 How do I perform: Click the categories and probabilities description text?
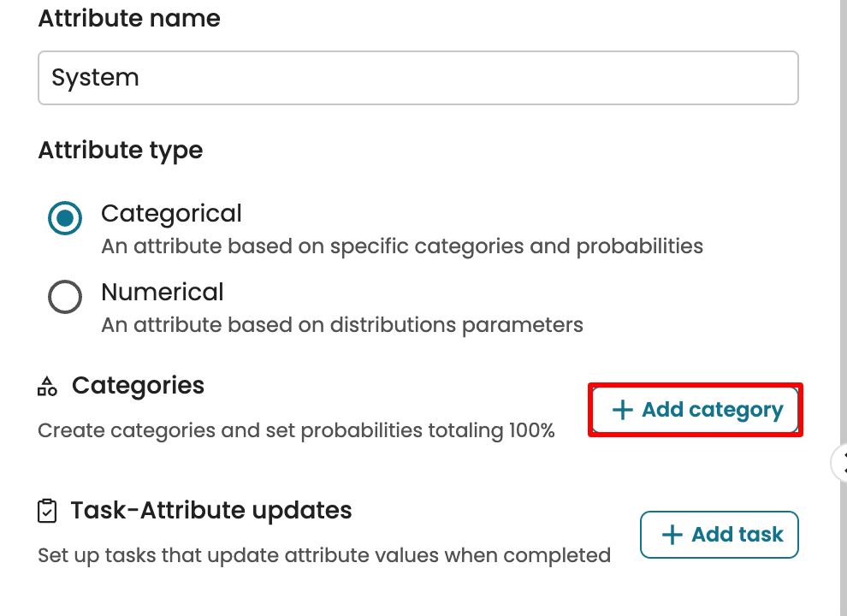click(x=402, y=246)
